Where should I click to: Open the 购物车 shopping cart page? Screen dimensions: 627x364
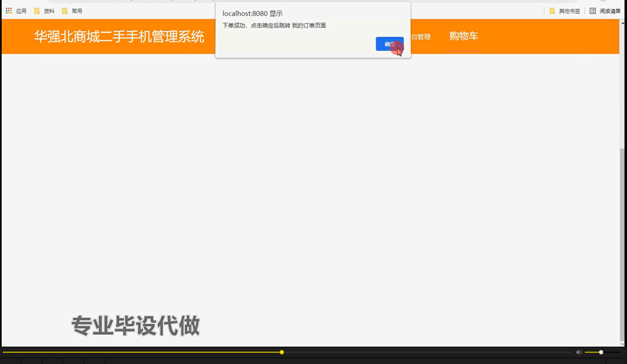(463, 36)
